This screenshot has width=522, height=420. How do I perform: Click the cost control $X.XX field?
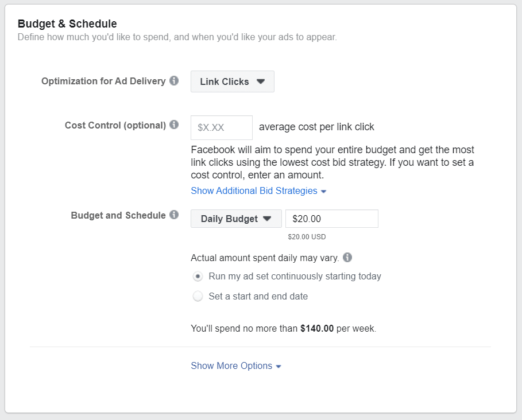pyautogui.click(x=221, y=127)
